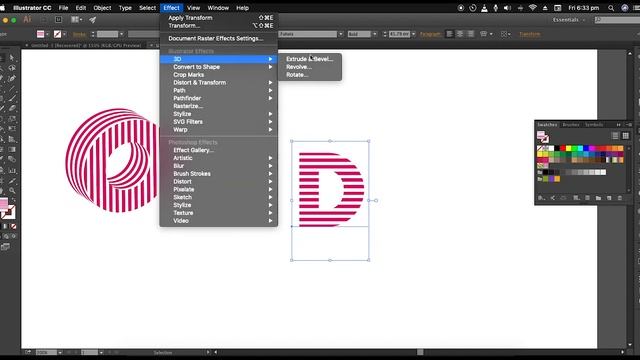
Task: Open the Select menu in the menu bar
Action: pos(147,8)
